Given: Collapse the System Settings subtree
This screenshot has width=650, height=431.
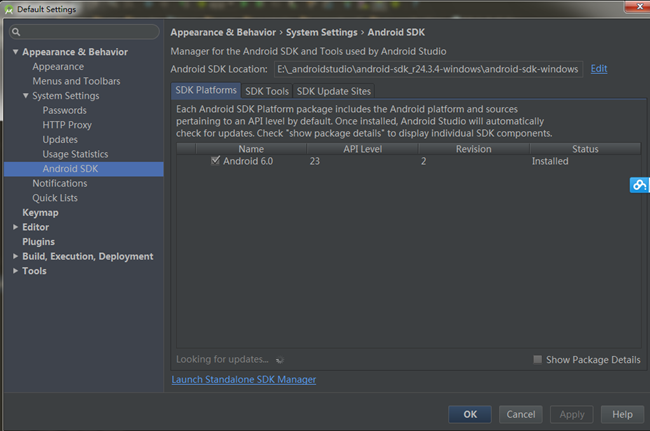Looking at the screenshot, I should [26, 96].
